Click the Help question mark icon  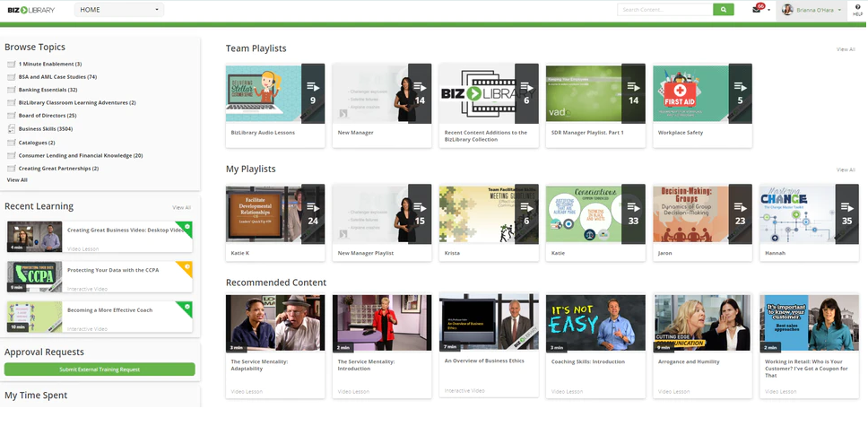click(x=857, y=7)
